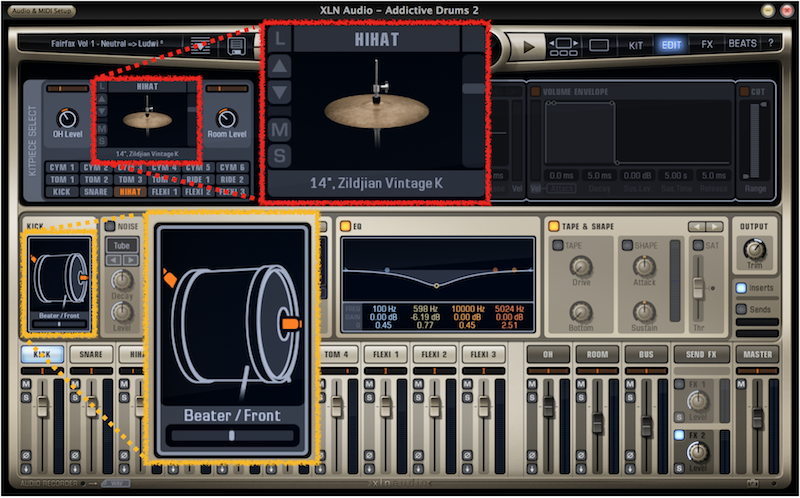Click the 598 Hz EQ band node
The height and width of the screenshot is (498, 800).
point(436,286)
